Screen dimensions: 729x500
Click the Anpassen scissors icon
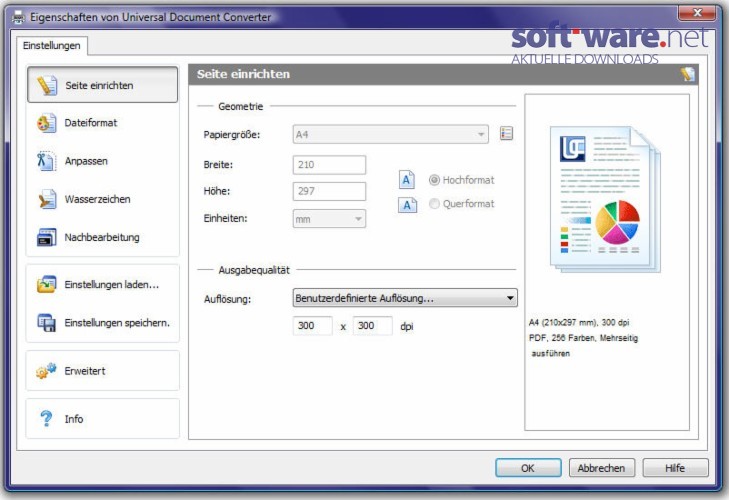[x=46, y=161]
